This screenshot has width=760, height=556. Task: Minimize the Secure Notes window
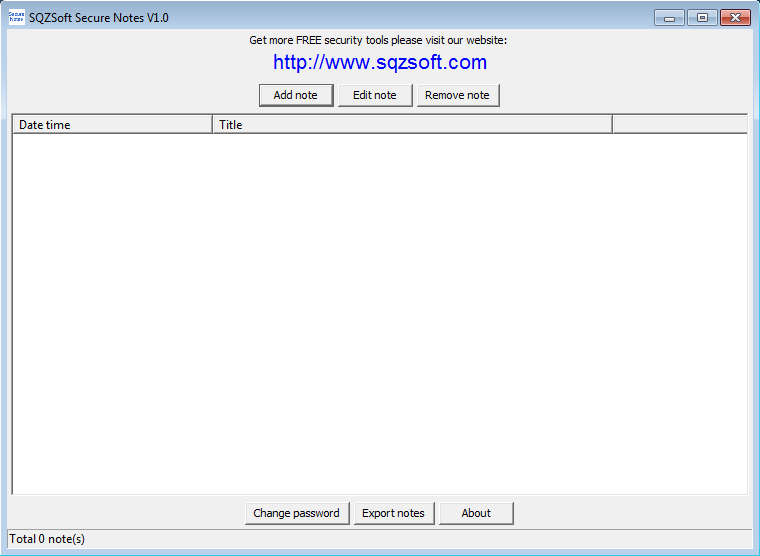[669, 18]
